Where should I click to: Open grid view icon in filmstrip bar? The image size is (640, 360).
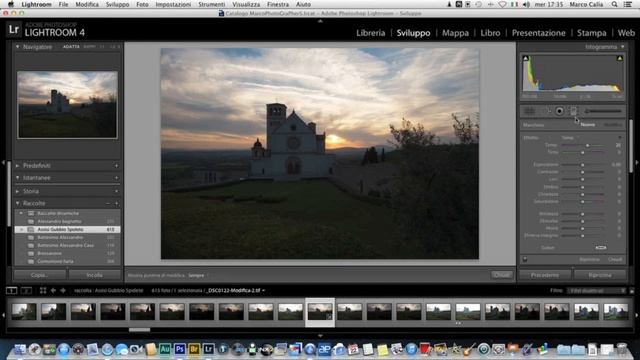click(x=43, y=290)
